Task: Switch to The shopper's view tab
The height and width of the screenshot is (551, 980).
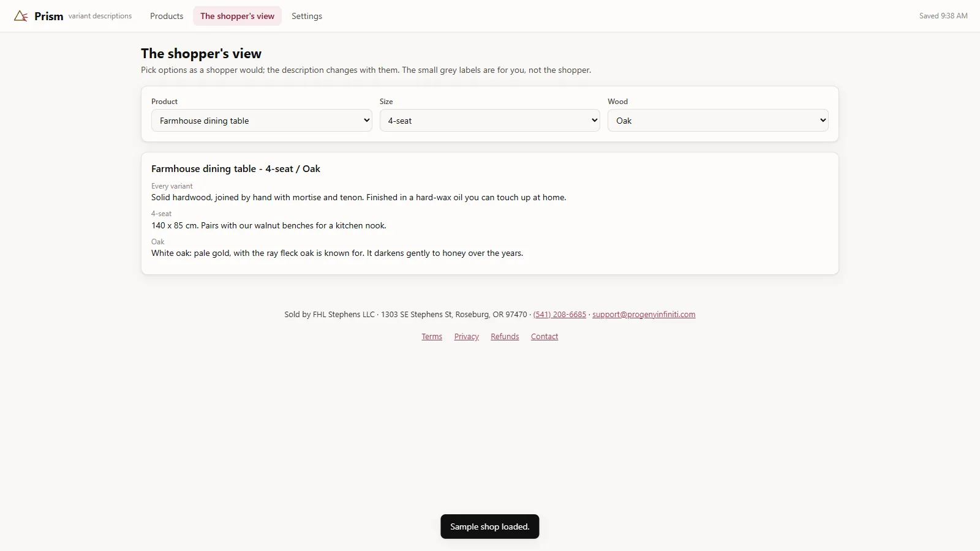Action: pos(237,16)
